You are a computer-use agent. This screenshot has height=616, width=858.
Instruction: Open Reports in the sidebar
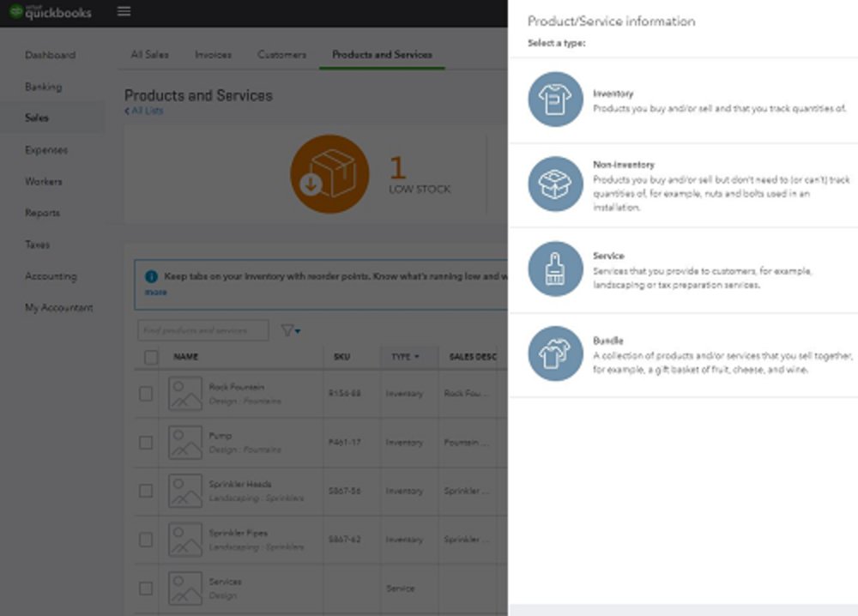(42, 213)
